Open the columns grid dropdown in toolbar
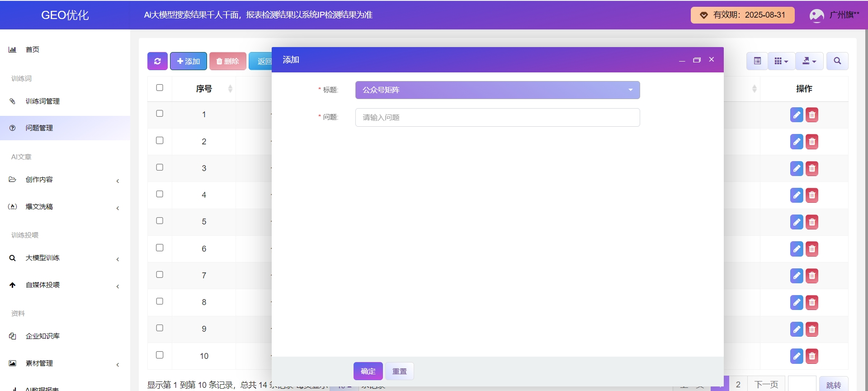The height and width of the screenshot is (391, 868). [x=781, y=61]
